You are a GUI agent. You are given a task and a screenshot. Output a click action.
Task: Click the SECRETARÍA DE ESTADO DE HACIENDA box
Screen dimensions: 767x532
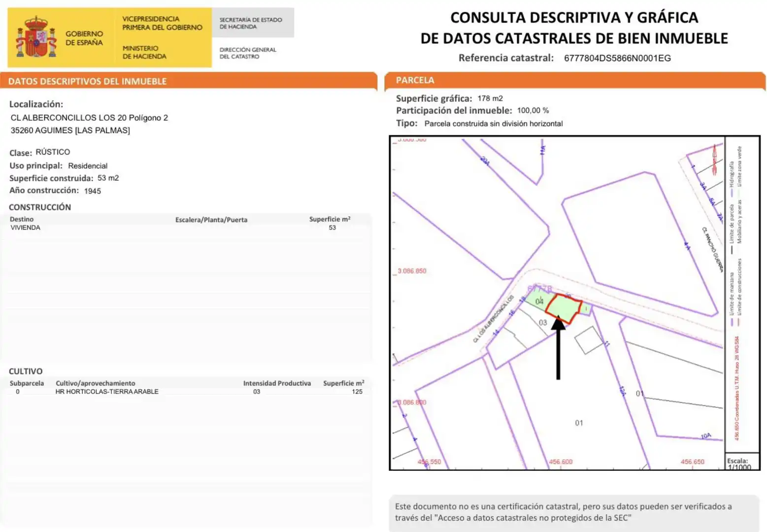253,23
